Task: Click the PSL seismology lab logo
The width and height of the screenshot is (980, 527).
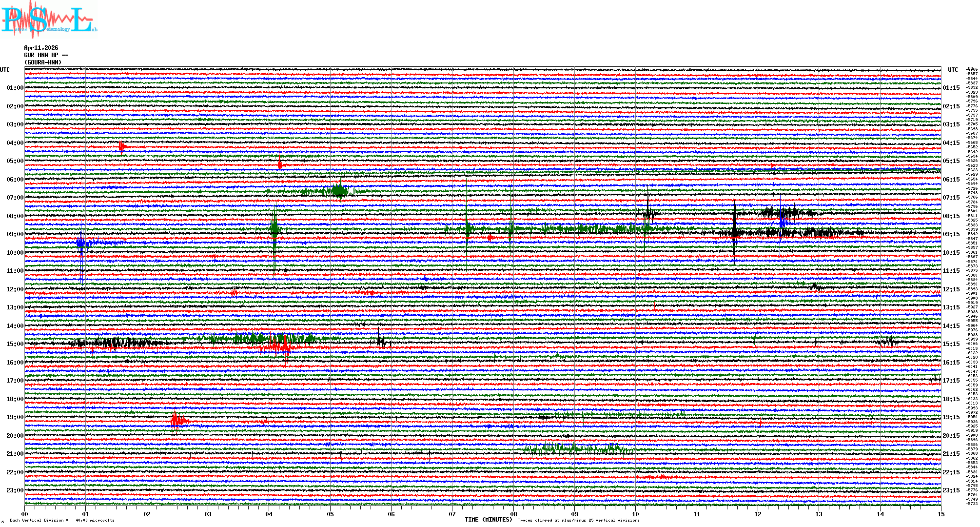Action: [49, 20]
